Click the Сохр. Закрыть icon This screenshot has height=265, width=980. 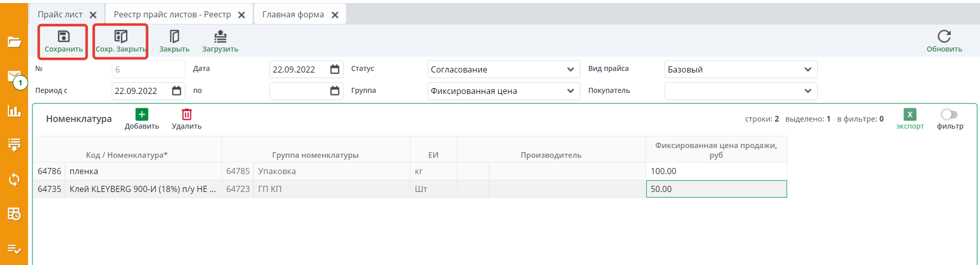(120, 36)
